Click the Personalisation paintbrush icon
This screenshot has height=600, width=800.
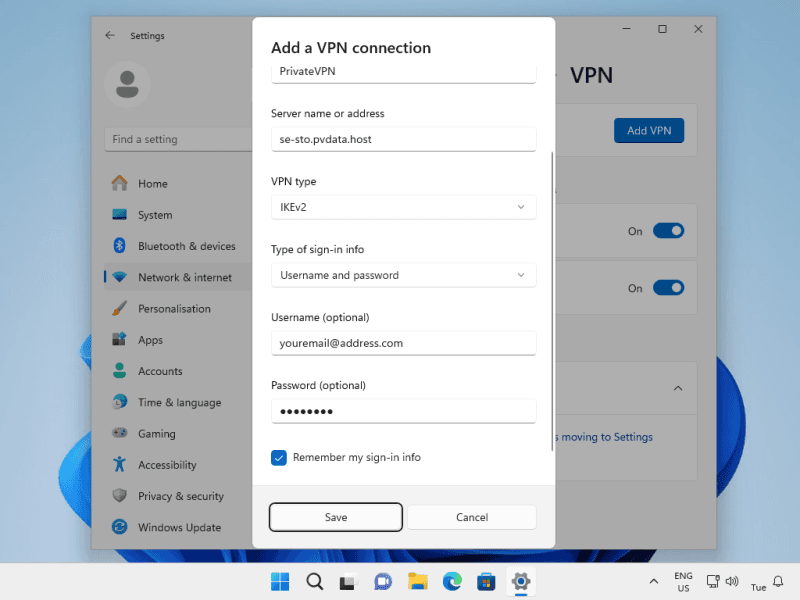coord(119,309)
